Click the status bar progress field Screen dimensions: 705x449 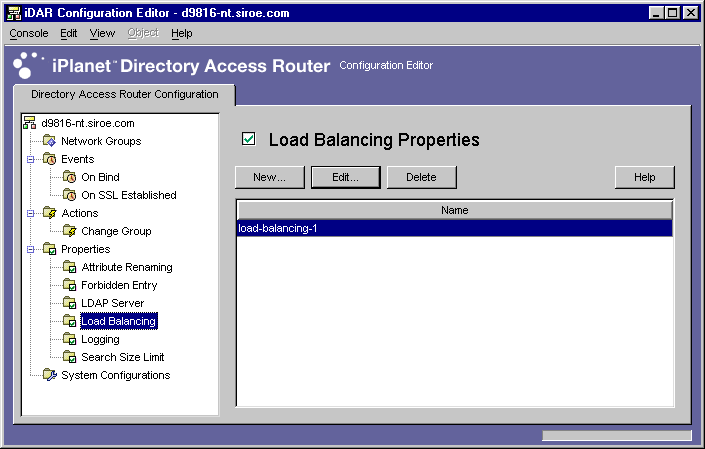(x=616, y=435)
